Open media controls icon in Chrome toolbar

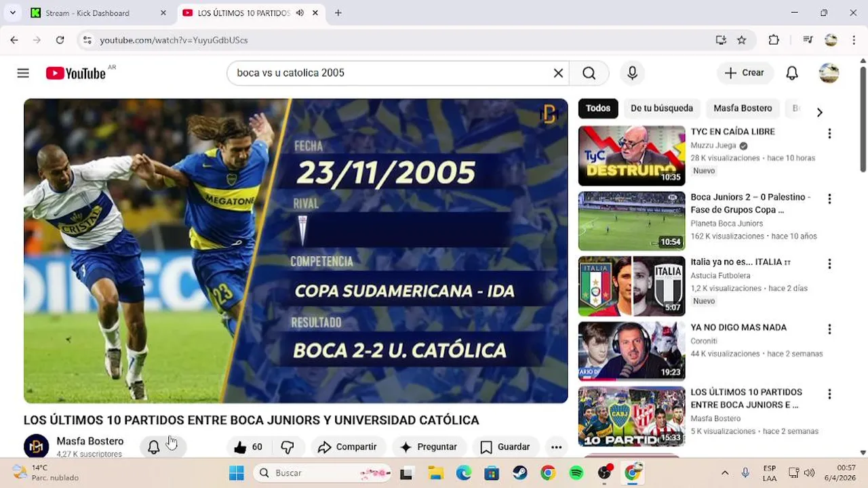point(807,40)
